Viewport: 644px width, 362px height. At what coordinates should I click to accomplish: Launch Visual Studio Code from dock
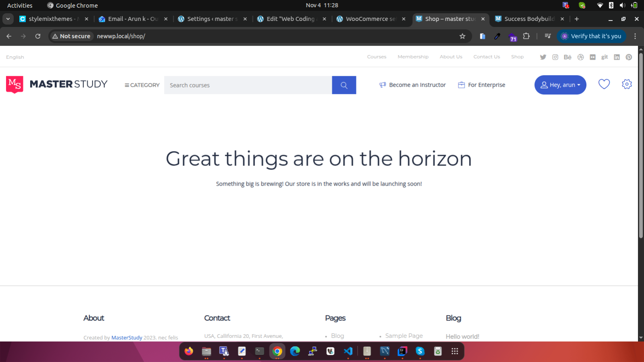[x=348, y=351]
